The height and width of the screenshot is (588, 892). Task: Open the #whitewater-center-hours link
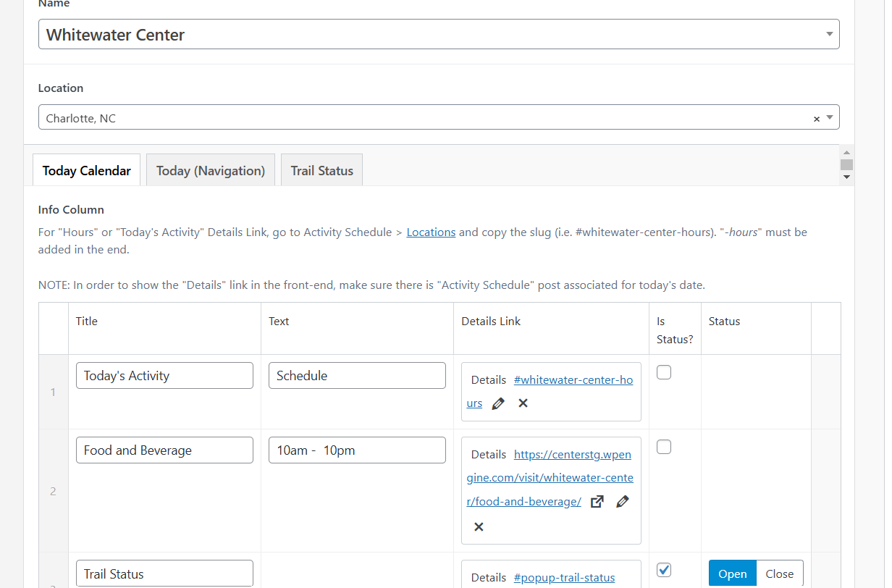[573, 379]
